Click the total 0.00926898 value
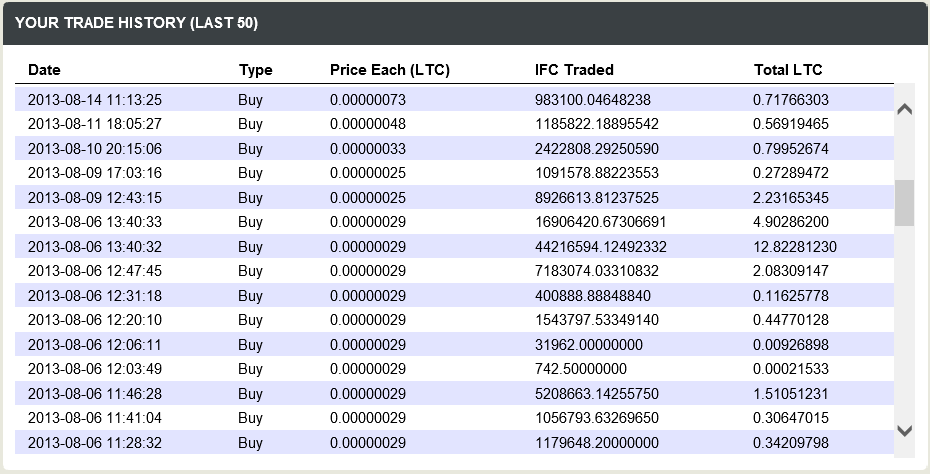The image size is (930, 474). click(791, 345)
